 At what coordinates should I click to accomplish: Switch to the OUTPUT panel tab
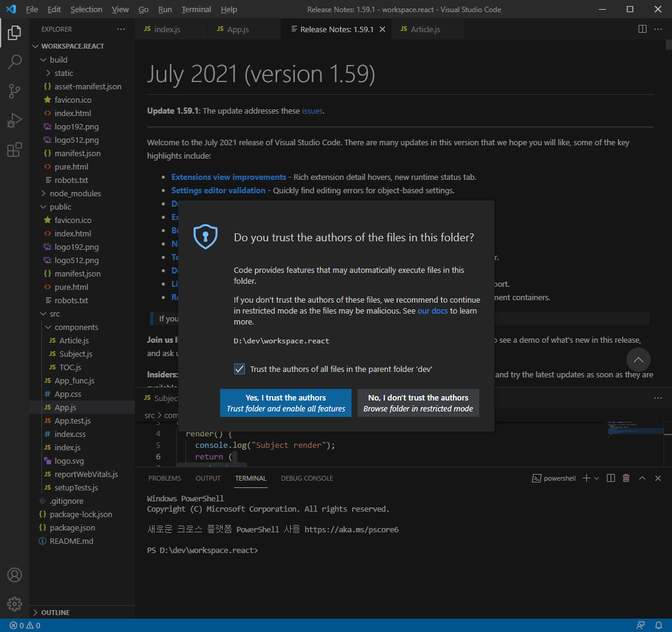(x=208, y=478)
